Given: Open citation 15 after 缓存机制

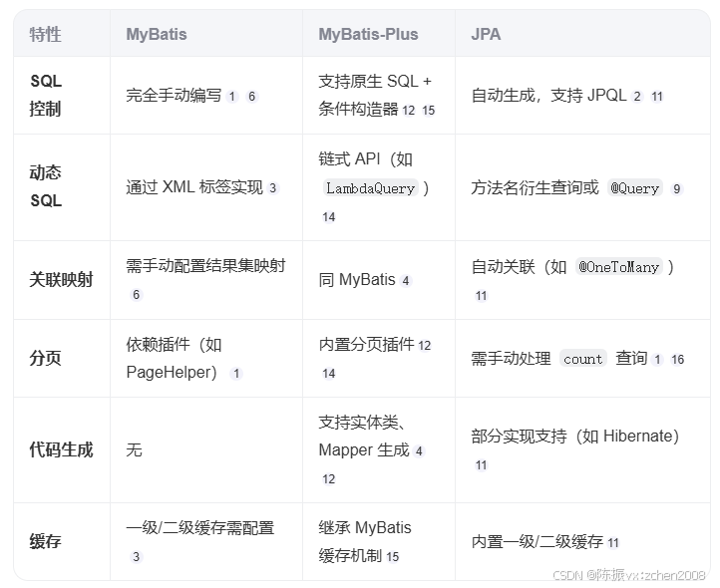Looking at the screenshot, I should pyautogui.click(x=393, y=557).
